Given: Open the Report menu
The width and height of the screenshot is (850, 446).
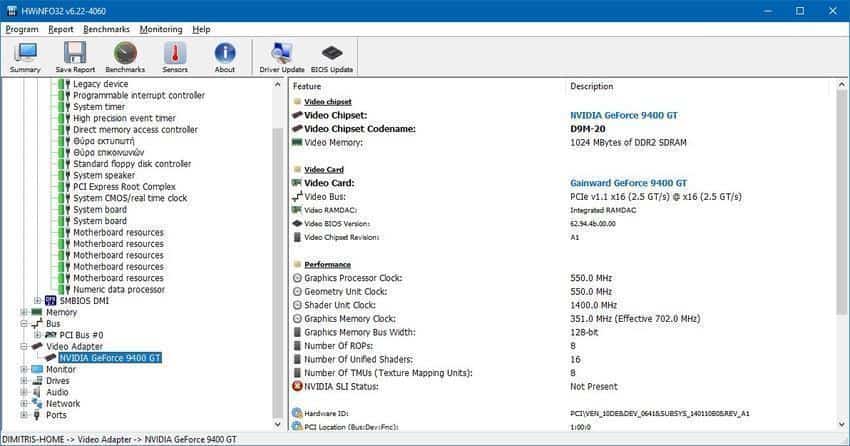Looking at the screenshot, I should coord(61,29).
